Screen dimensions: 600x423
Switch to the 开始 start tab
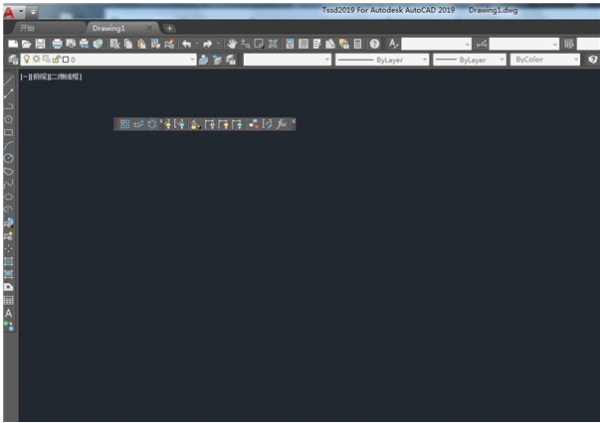(x=28, y=28)
